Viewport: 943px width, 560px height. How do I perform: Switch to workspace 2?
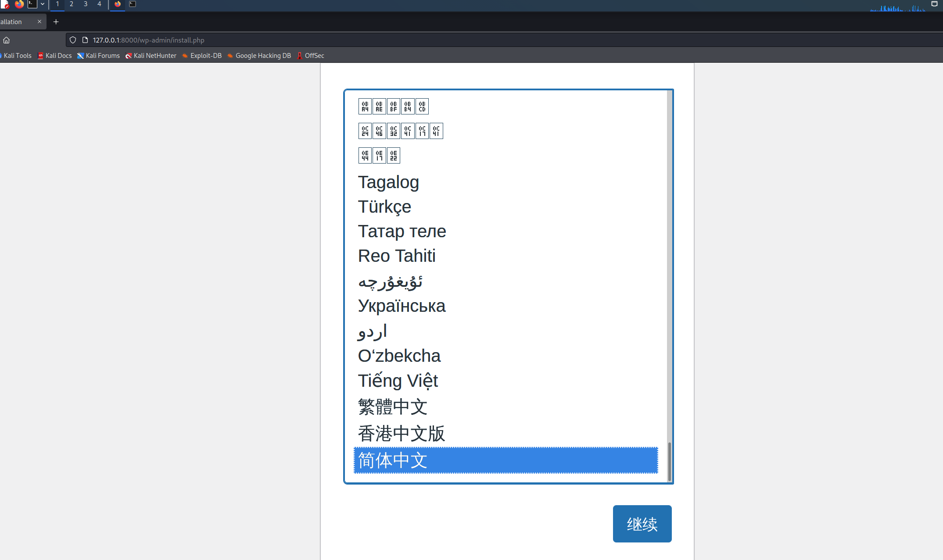point(71,4)
